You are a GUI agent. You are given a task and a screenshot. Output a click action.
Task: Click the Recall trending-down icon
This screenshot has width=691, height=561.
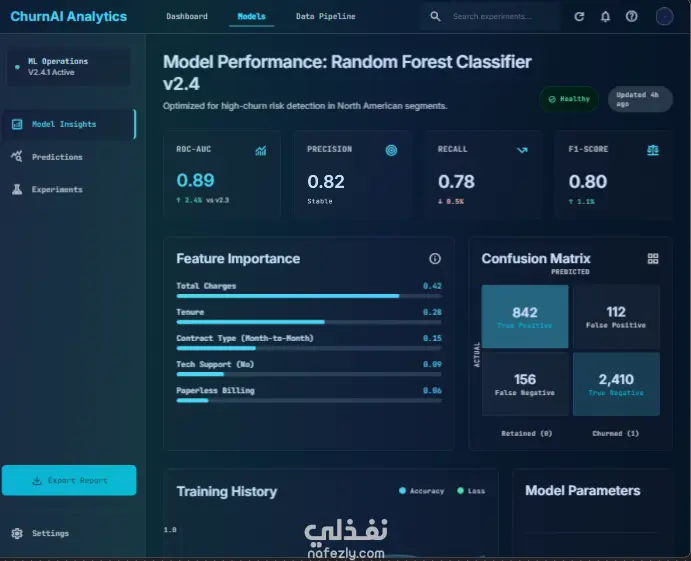pos(522,150)
